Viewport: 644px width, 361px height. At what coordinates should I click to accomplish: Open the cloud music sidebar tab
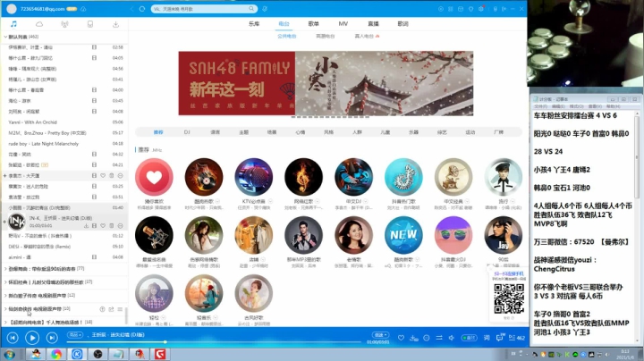click(x=39, y=24)
